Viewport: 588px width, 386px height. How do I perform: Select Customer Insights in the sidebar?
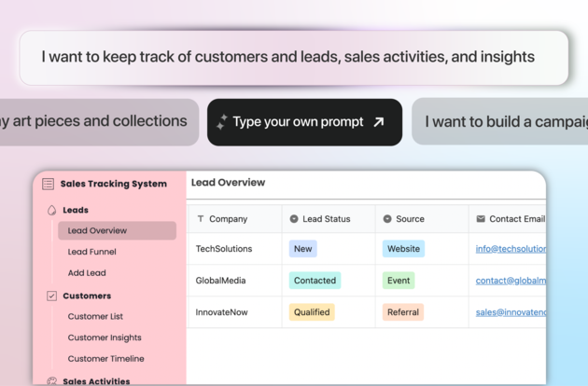click(x=105, y=338)
